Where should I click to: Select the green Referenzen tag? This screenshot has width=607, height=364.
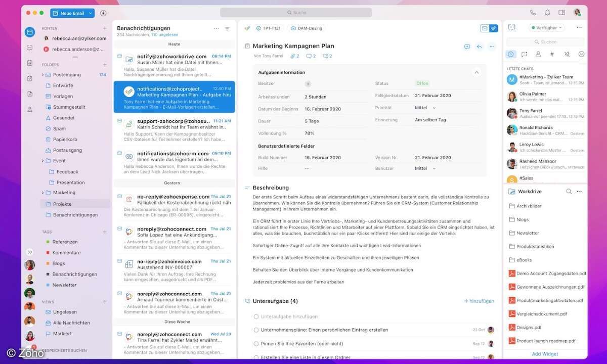click(65, 242)
